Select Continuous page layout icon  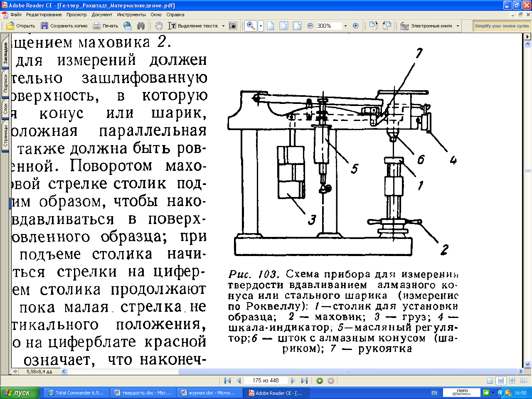click(501, 380)
